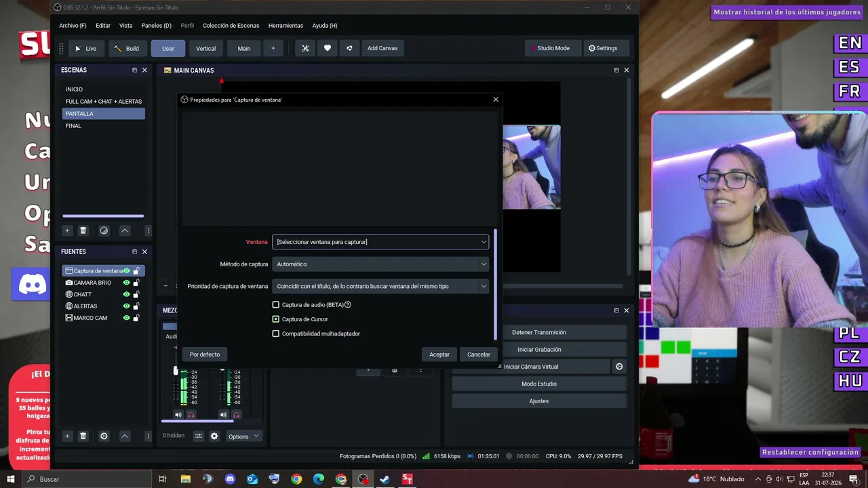Image resolution: width=868 pixels, height=488 pixels.
Task: Mute the second mixer channel speaker
Action: (x=224, y=415)
